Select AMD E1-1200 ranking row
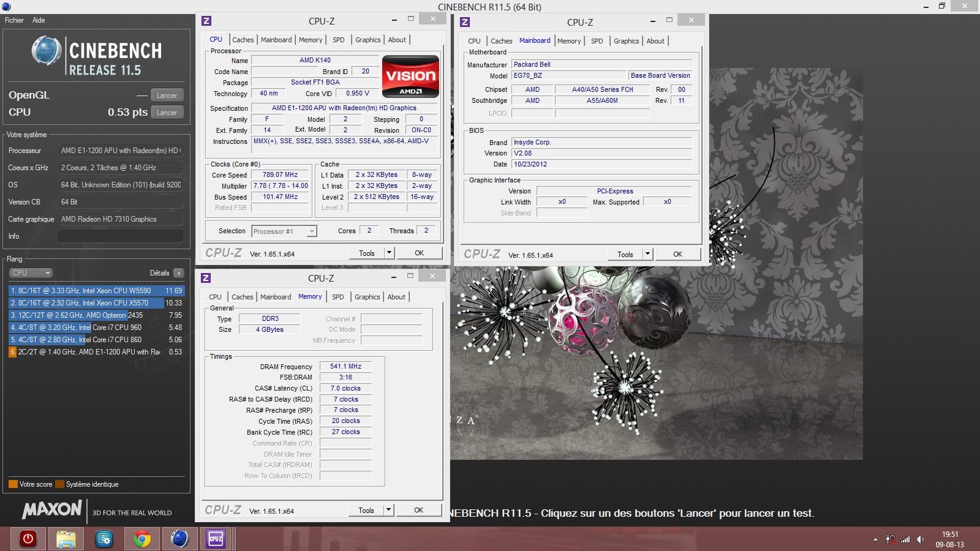Image resolution: width=980 pixels, height=551 pixels. point(96,352)
